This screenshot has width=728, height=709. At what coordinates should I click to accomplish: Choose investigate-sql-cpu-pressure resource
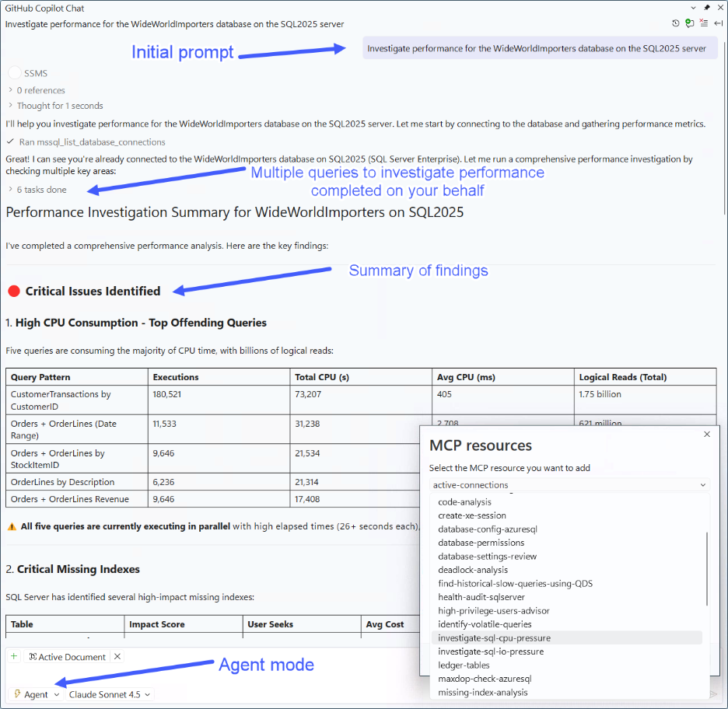coord(566,638)
